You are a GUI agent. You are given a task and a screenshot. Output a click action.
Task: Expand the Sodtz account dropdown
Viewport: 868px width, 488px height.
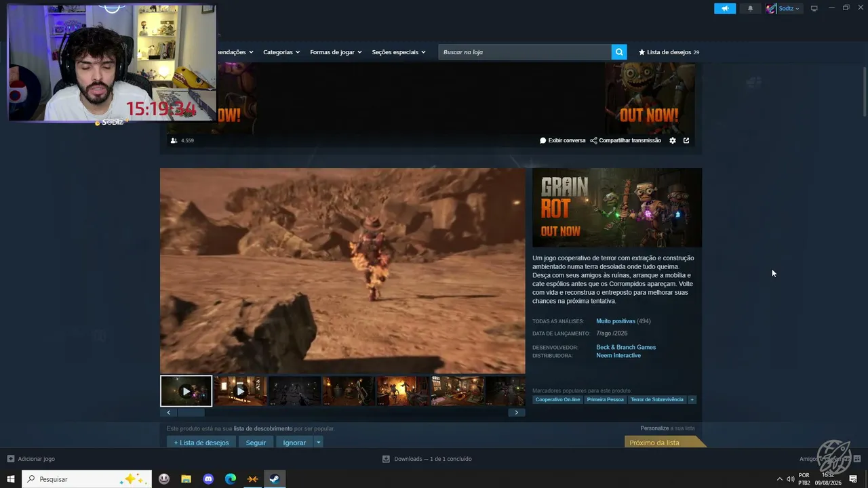[797, 9]
